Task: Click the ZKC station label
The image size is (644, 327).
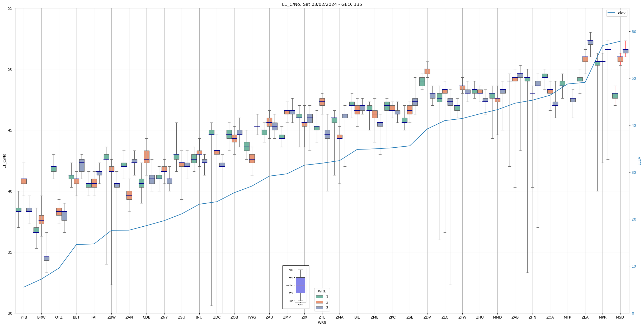Action: (392, 317)
